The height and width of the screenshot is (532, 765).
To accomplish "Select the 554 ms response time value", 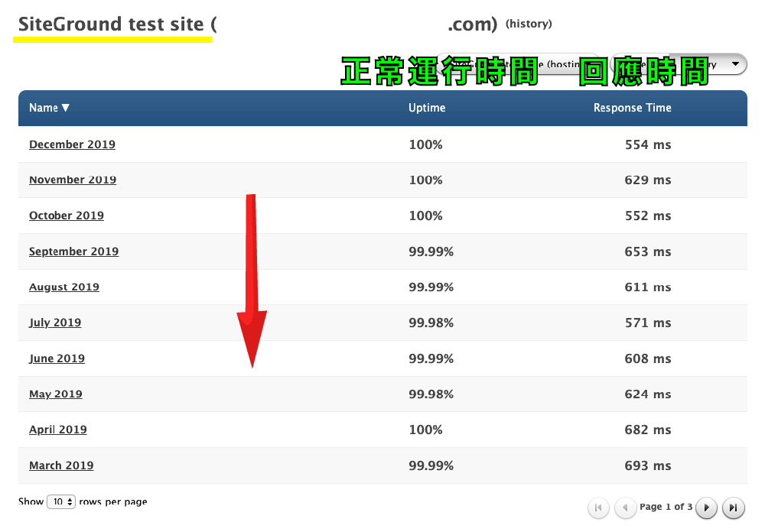I will [x=648, y=144].
